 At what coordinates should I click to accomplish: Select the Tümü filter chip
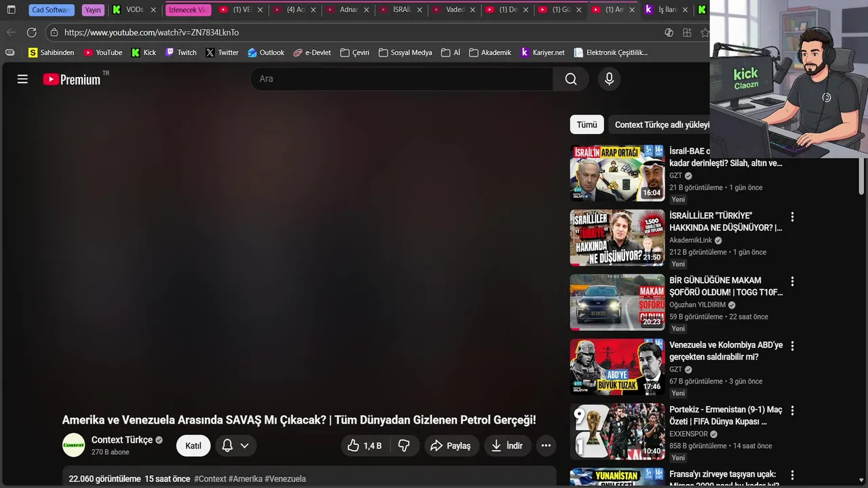tap(587, 125)
